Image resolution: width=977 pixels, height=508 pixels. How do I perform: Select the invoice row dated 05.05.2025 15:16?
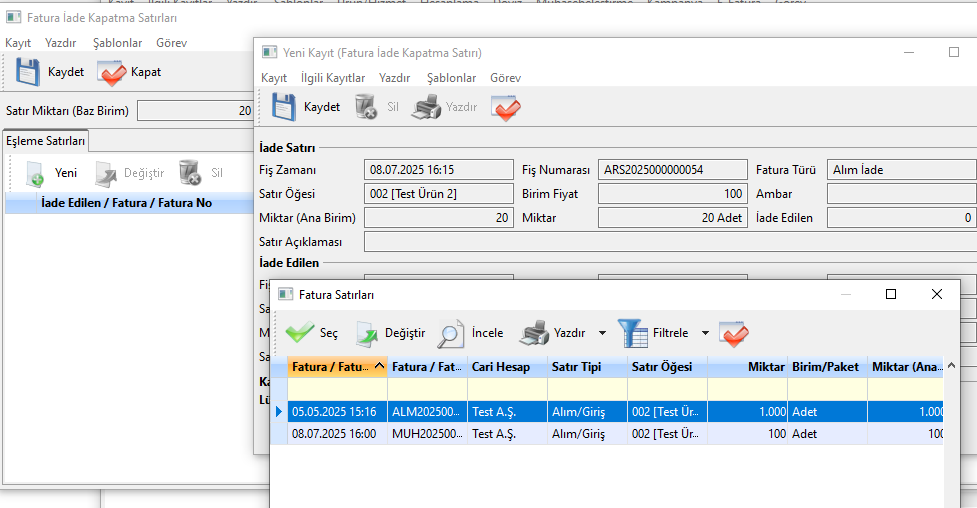tap(334, 412)
